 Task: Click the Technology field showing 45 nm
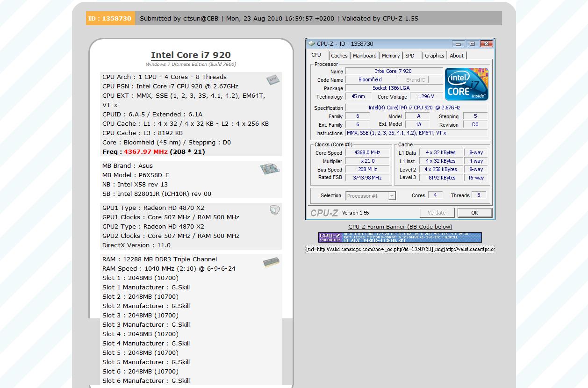tap(359, 97)
